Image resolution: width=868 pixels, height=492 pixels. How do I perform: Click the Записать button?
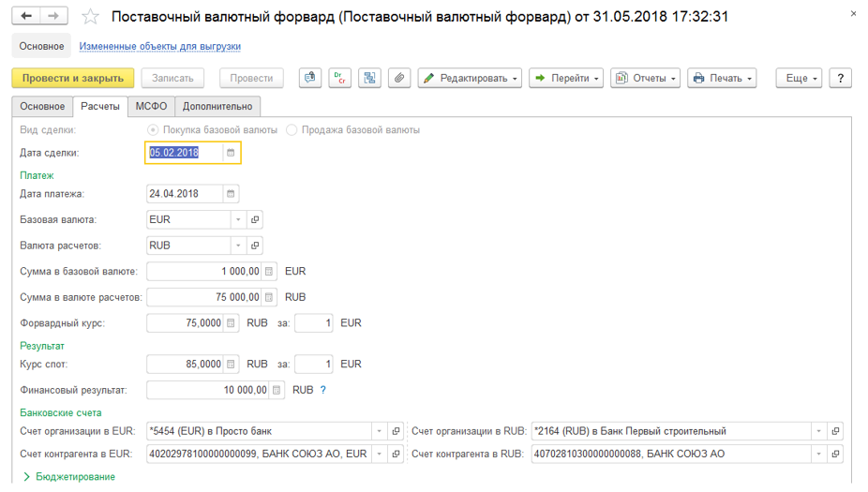(172, 78)
